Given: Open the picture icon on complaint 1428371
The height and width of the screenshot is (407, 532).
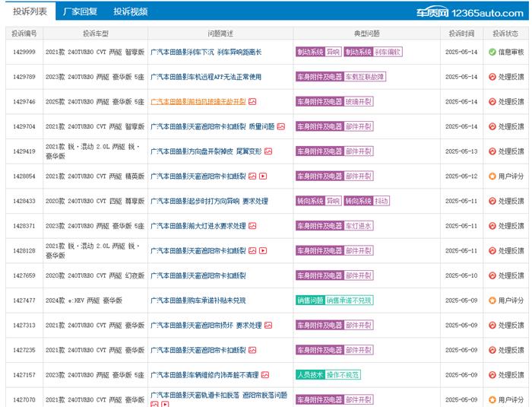Looking at the screenshot, I should click(252, 226).
